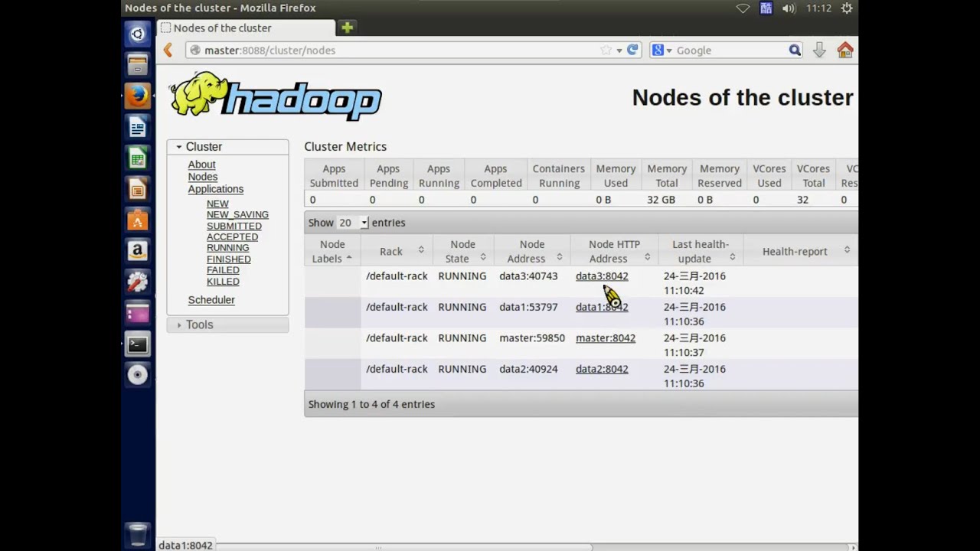The height and width of the screenshot is (551, 980).
Task: Bookmark this page with star icon
Action: coord(606,50)
